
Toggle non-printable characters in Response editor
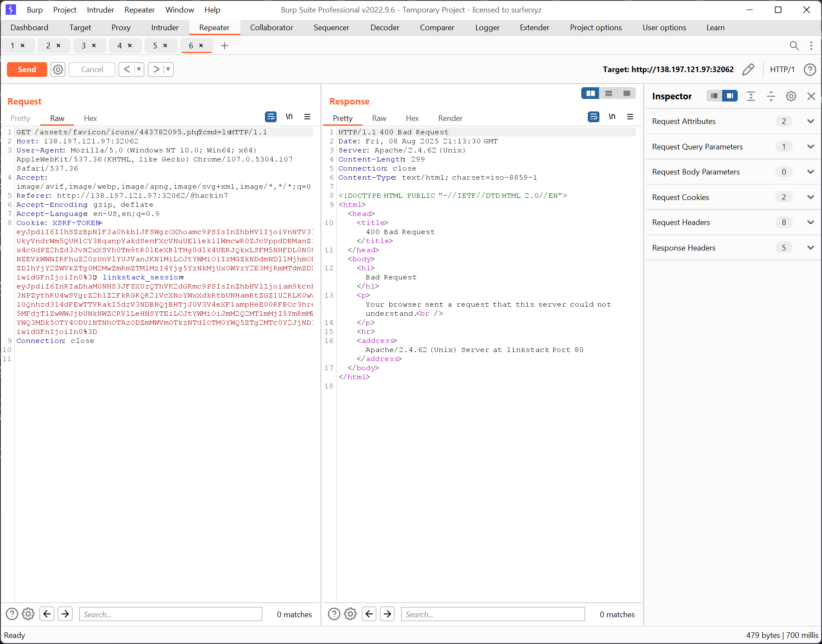coord(612,117)
